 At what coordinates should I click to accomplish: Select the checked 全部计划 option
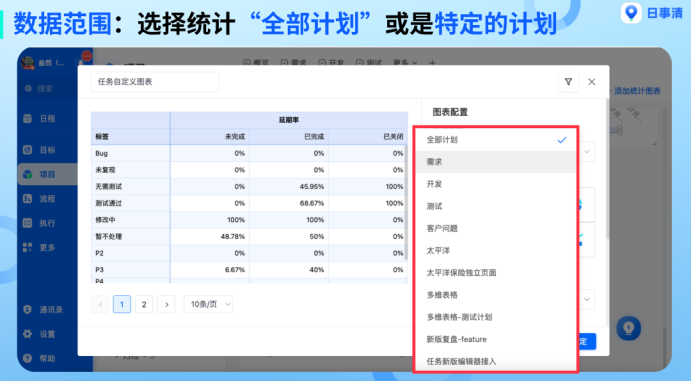pyautogui.click(x=496, y=140)
